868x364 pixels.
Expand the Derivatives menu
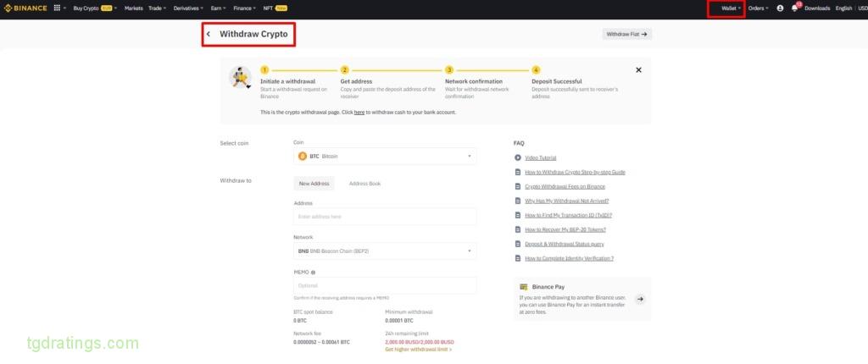pyautogui.click(x=188, y=8)
